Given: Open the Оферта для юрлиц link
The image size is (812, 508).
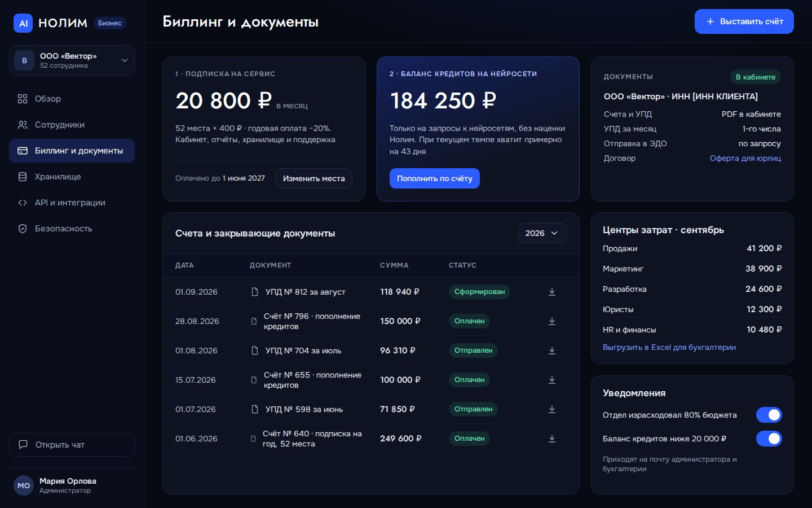Looking at the screenshot, I should point(745,158).
